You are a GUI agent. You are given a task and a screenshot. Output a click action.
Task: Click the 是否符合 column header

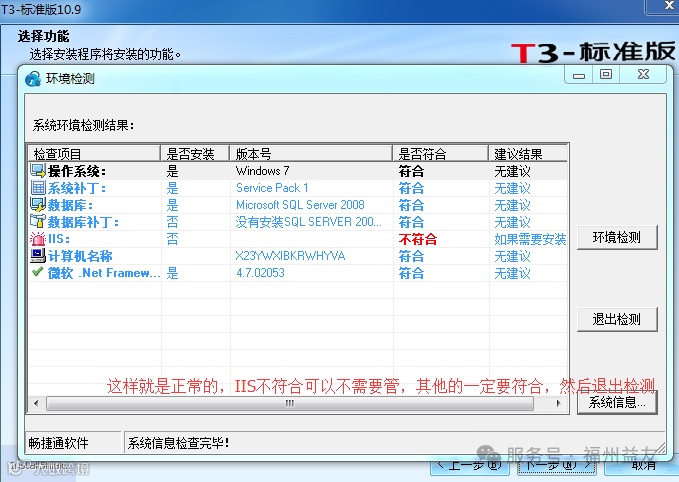(x=440, y=154)
